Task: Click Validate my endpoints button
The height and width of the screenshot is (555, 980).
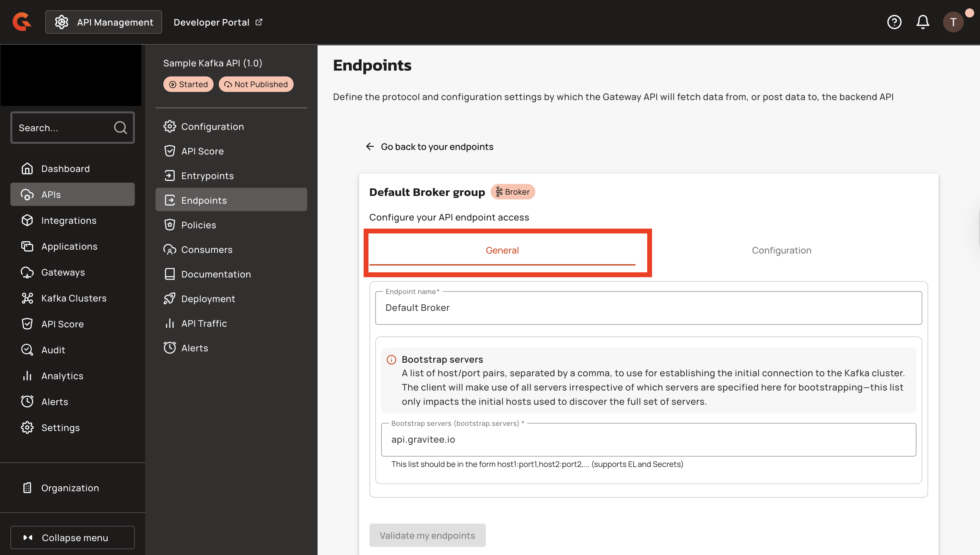Action: point(427,535)
